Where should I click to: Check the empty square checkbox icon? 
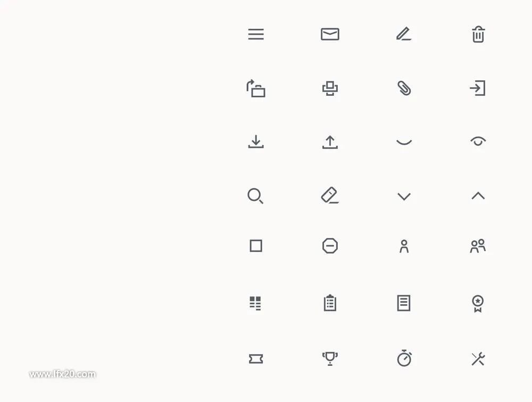256,246
